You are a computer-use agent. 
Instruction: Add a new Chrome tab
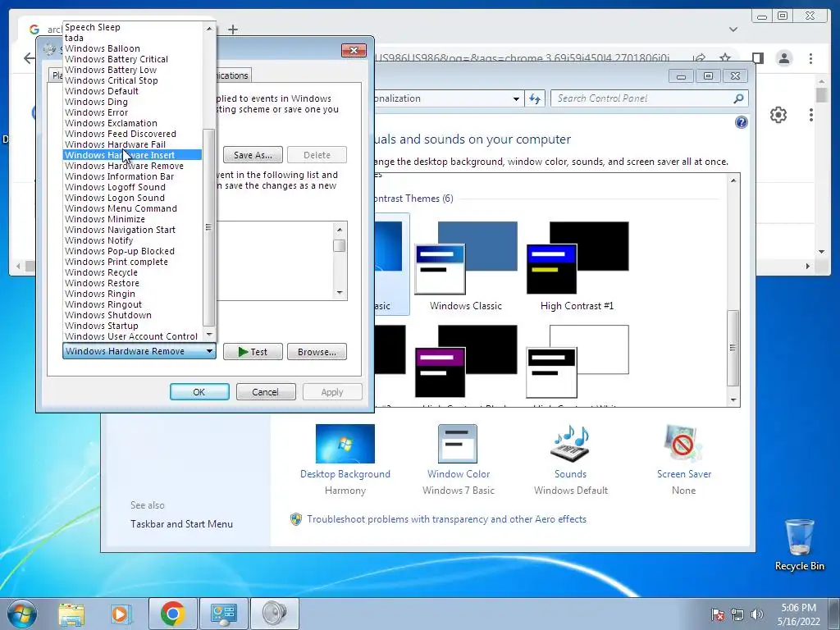click(x=232, y=30)
